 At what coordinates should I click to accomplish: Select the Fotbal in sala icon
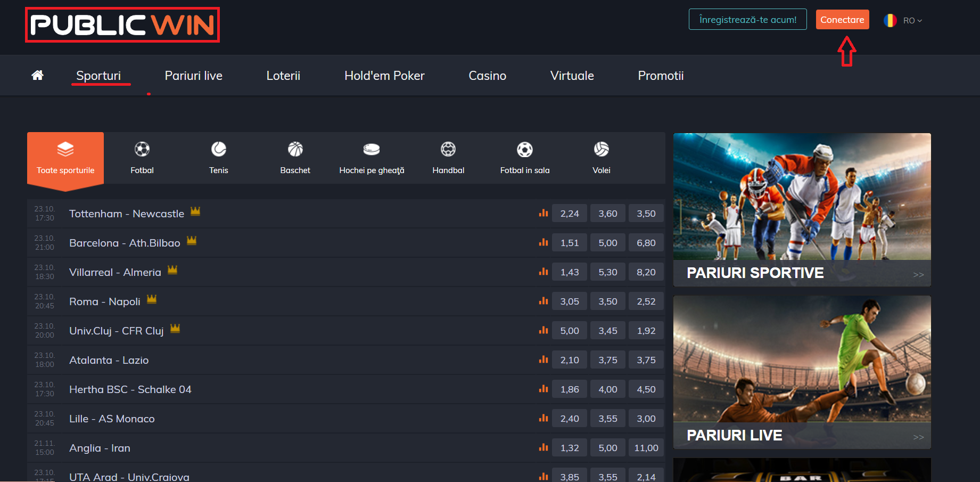[525, 150]
